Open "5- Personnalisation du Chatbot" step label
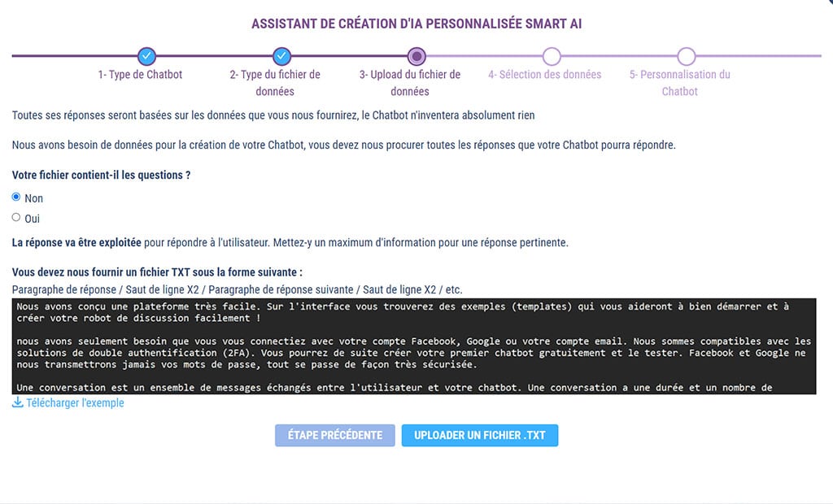 coord(680,83)
